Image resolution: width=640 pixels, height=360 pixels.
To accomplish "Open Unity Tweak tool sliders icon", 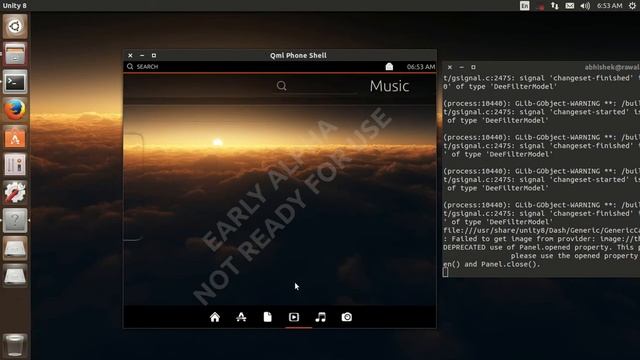I will pyautogui.click(x=15, y=165).
